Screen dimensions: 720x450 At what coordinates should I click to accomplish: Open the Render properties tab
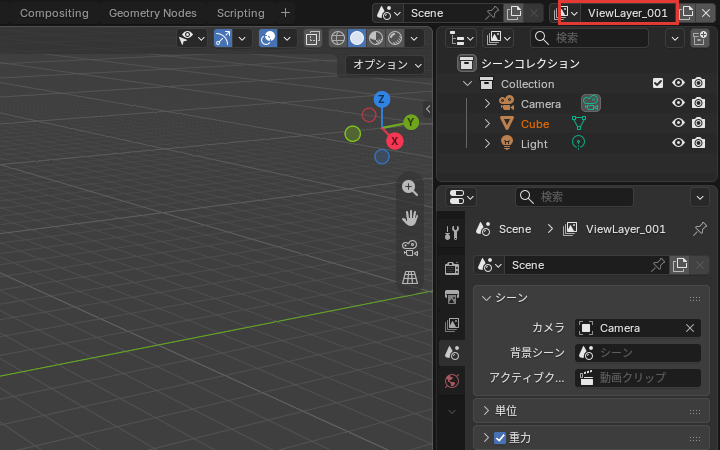coord(452,268)
